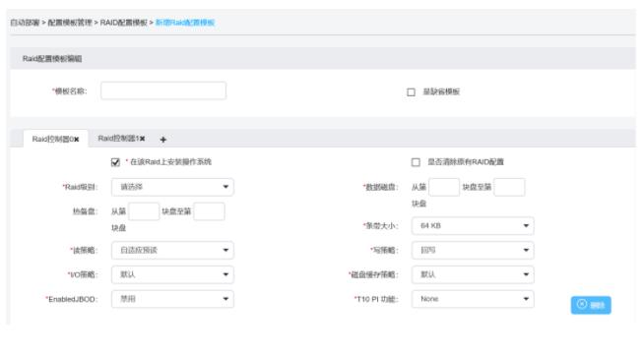Toggle the 是缺省模板 default template checkbox
Image resolution: width=644 pixels, height=356 pixels.
(411, 91)
